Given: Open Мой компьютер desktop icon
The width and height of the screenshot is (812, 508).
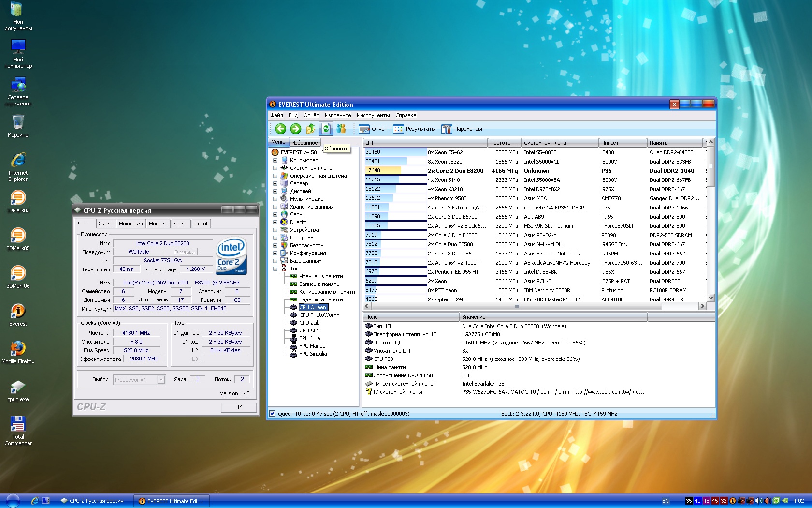Looking at the screenshot, I should 18,54.
